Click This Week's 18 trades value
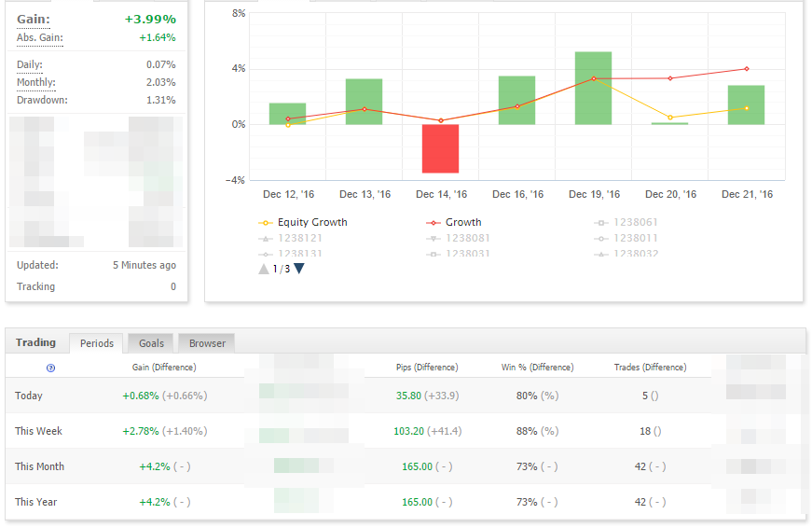The width and height of the screenshot is (812, 528). [x=645, y=431]
